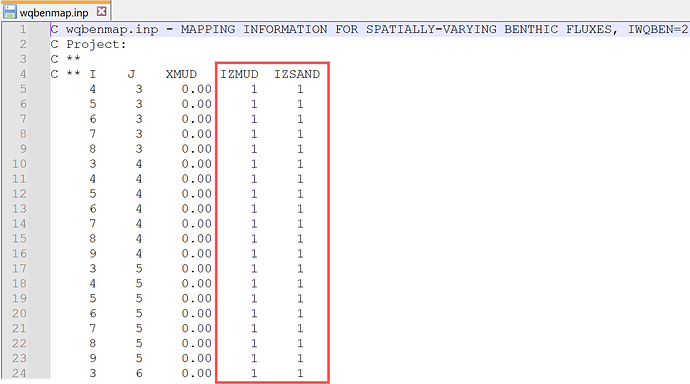Click line number 4 in the gutter

(22, 74)
